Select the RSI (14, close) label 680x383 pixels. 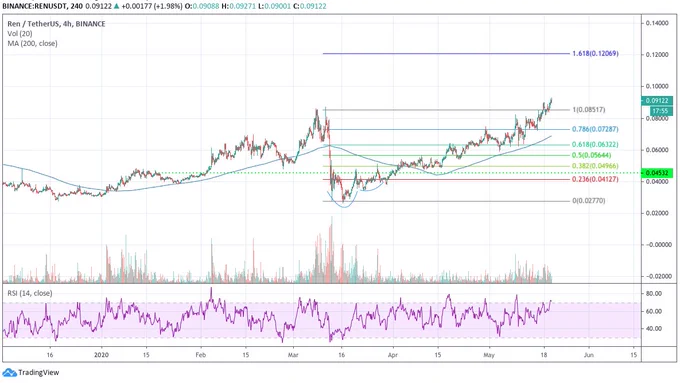coord(29,293)
